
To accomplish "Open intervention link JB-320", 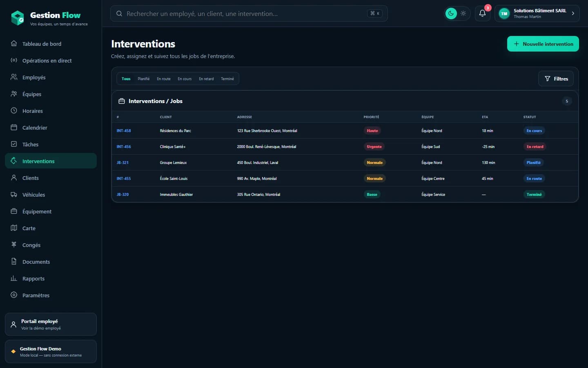I will 122,195.
